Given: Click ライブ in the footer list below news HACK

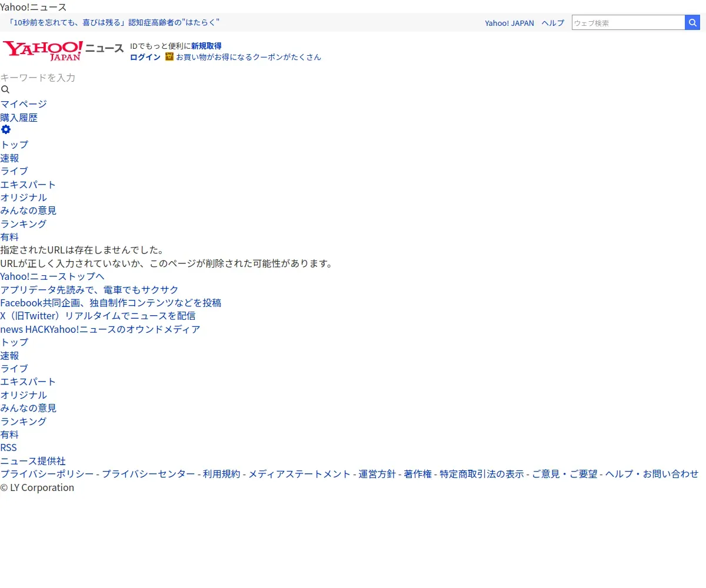Looking at the screenshot, I should 14,369.
